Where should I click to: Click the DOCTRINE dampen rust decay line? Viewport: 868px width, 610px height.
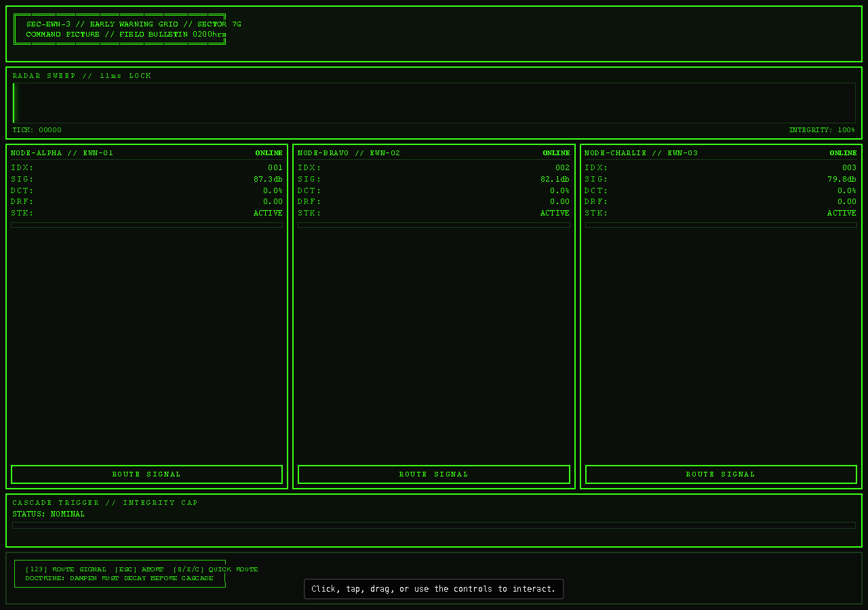(x=119, y=579)
